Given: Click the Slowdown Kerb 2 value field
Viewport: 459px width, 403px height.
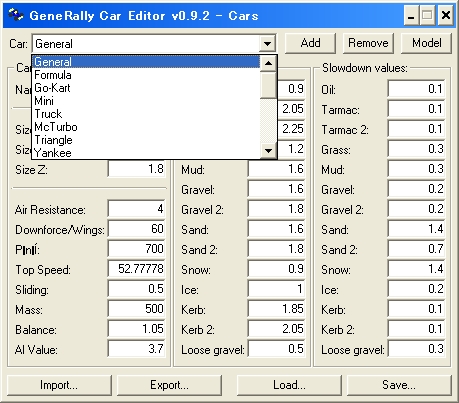Looking at the screenshot, I should (x=417, y=329).
